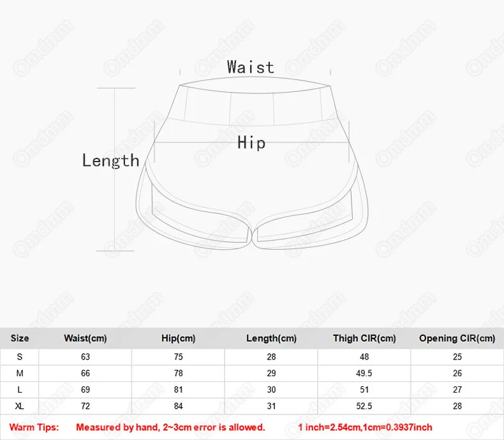Click the Waist label above the shorts
Image resolution: width=504 pixels, height=440 pixels.
[250, 67]
